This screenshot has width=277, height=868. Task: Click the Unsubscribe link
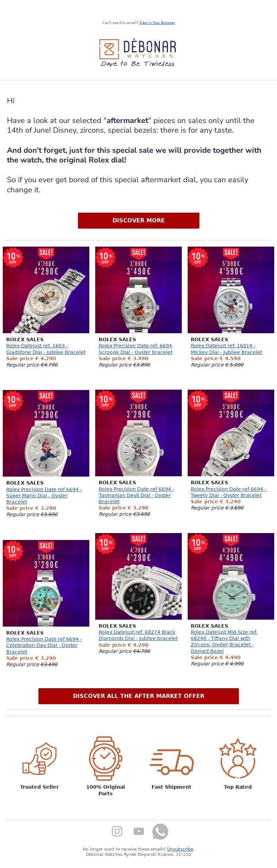pos(180,849)
